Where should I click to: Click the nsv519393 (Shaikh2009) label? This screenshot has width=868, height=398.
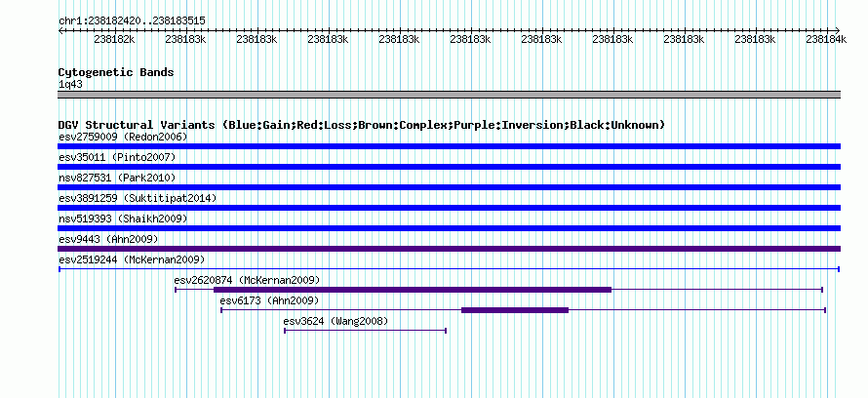click(123, 219)
